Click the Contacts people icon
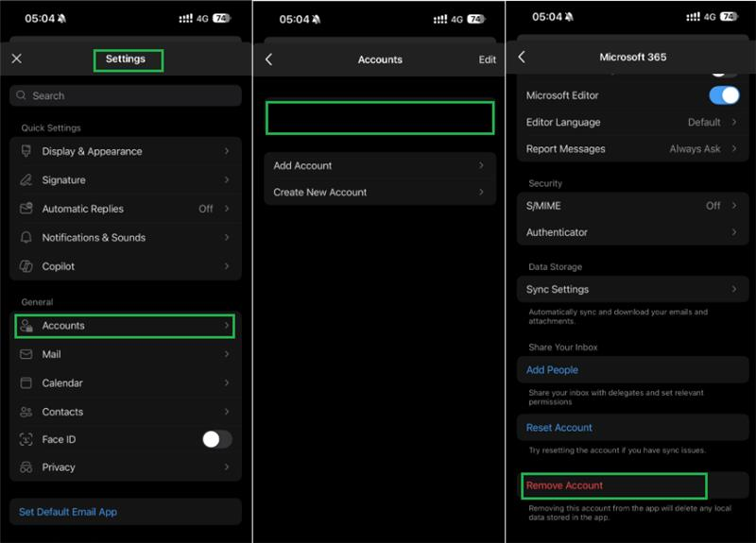The image size is (756, 543). pyautogui.click(x=26, y=412)
